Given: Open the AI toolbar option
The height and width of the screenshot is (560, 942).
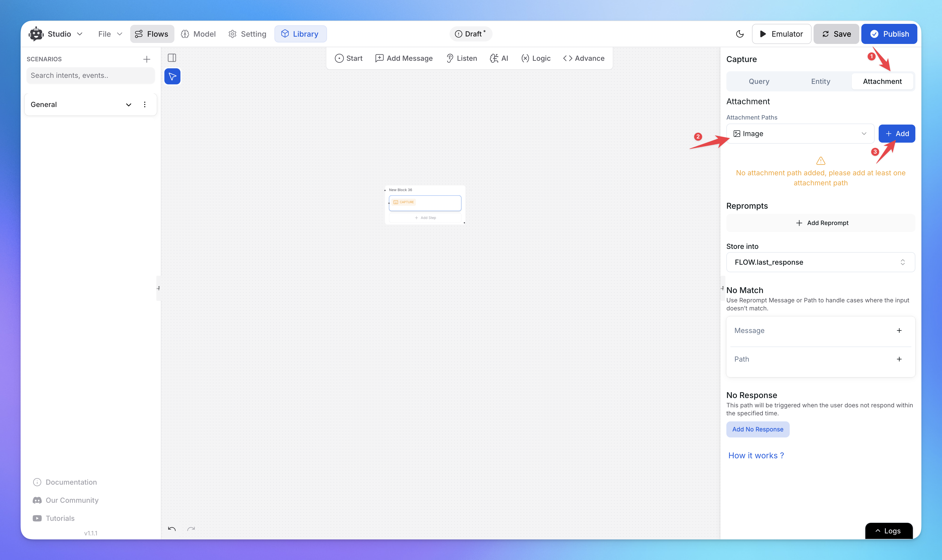Looking at the screenshot, I should [x=499, y=58].
